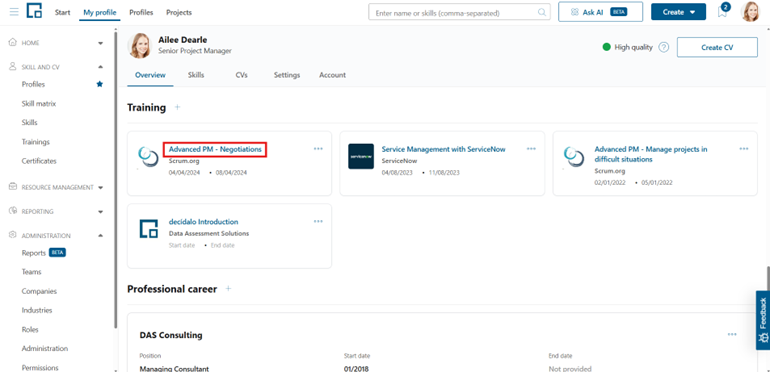The height and width of the screenshot is (372, 770).
Task: Collapse the SKILL AND CV section
Action: point(101,67)
